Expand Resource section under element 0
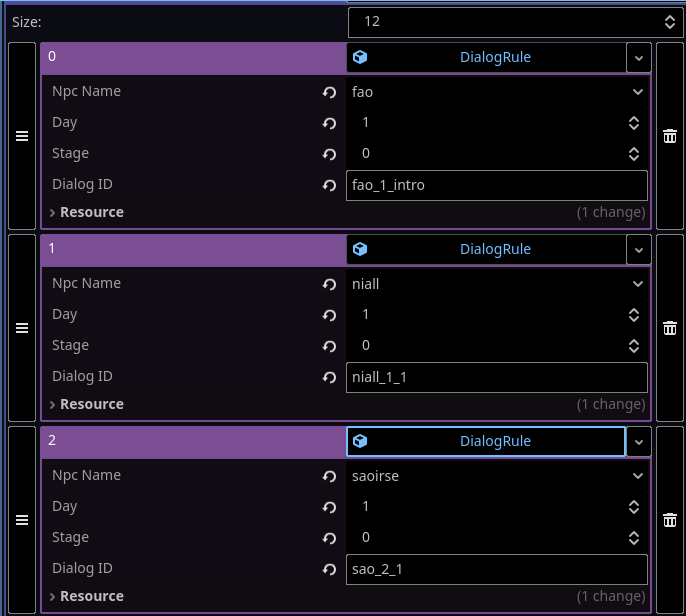Viewport: 686px width, 616px height. (x=86, y=212)
